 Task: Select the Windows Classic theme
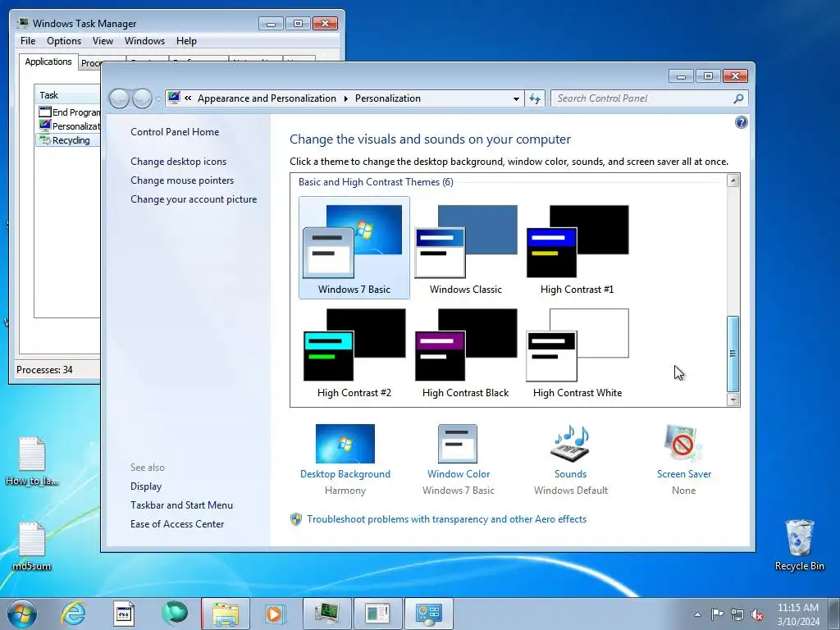(466, 248)
